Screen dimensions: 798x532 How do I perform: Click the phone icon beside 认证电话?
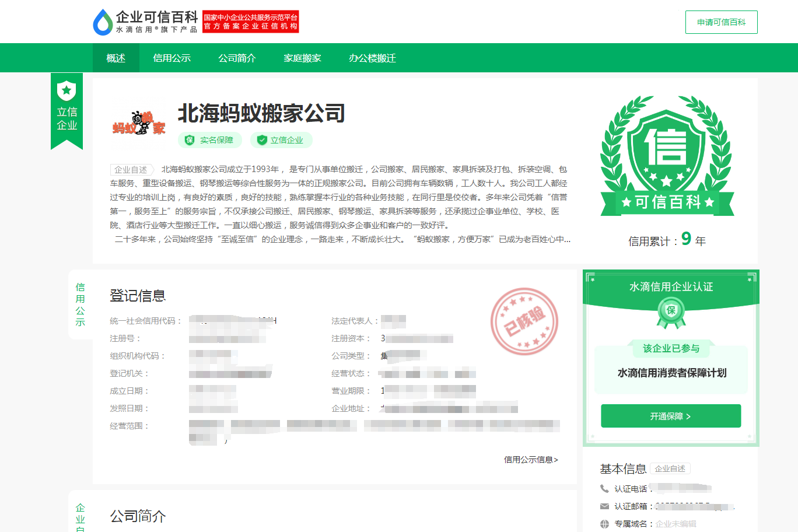[x=604, y=488]
